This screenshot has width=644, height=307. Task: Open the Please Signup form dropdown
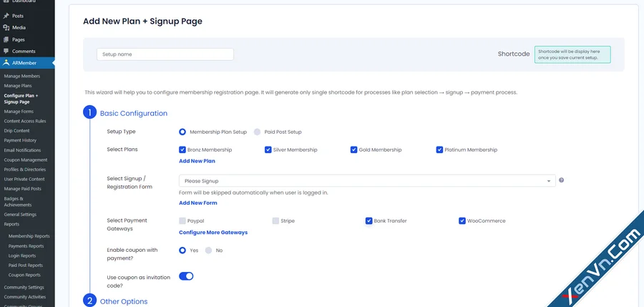pos(367,181)
